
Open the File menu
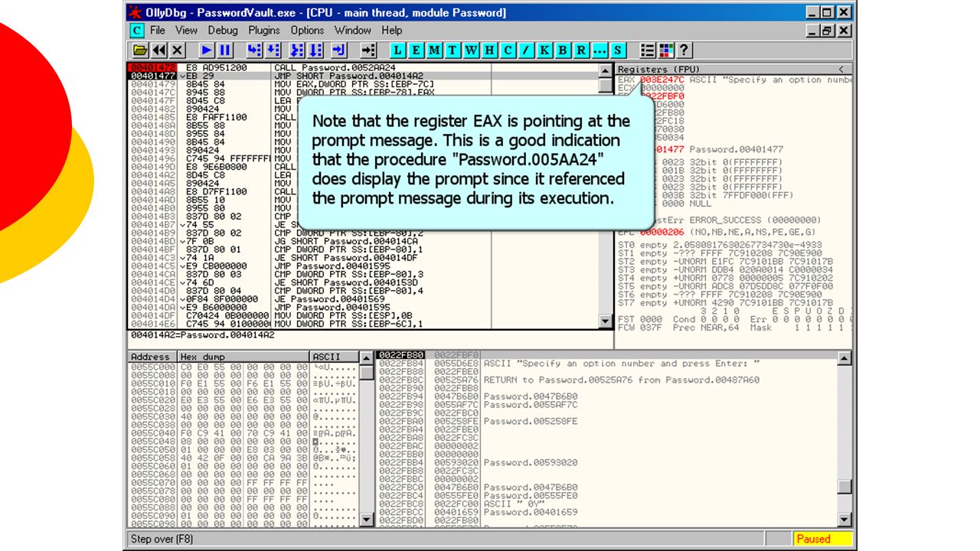tap(158, 31)
